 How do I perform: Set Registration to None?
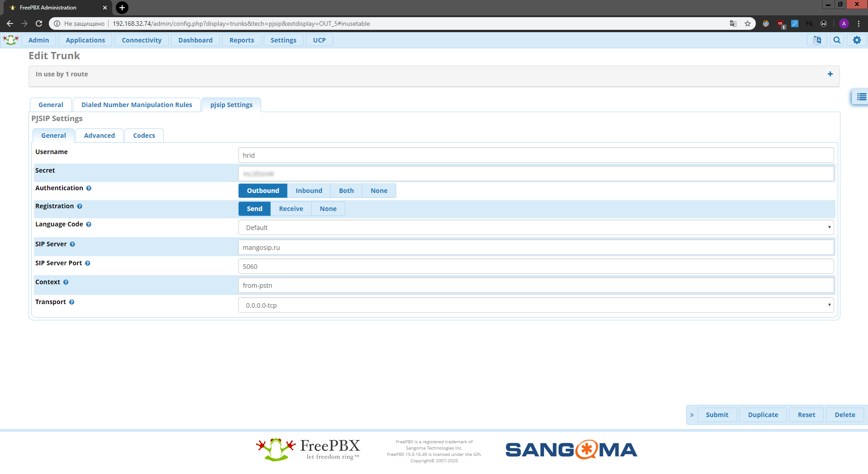[328, 209]
